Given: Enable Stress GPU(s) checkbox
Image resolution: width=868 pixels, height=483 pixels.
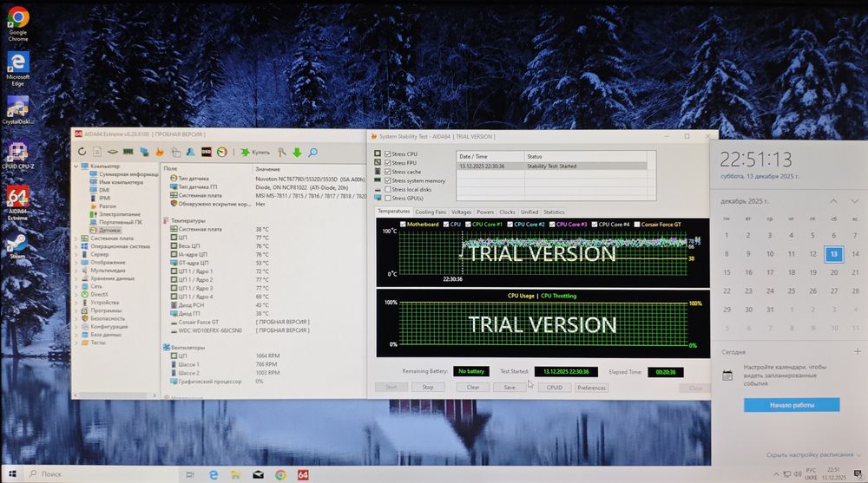Looking at the screenshot, I should [387, 198].
